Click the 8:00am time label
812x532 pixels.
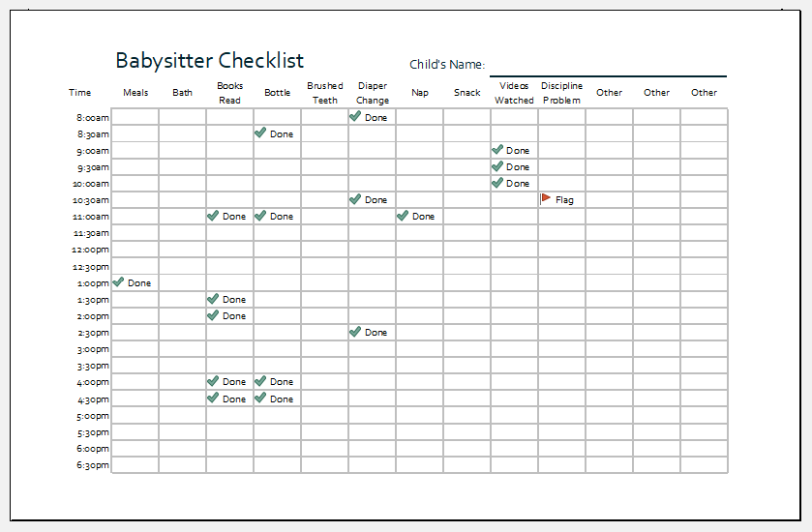[93, 117]
